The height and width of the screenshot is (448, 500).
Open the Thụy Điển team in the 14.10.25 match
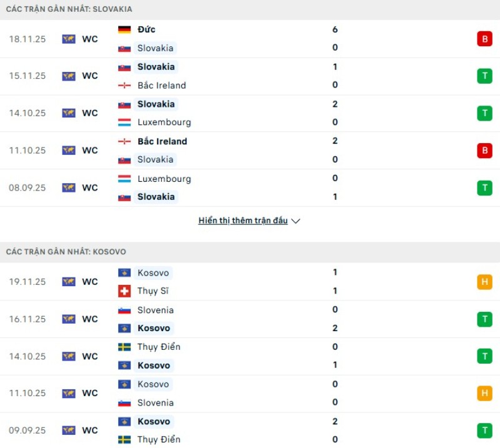(x=159, y=347)
